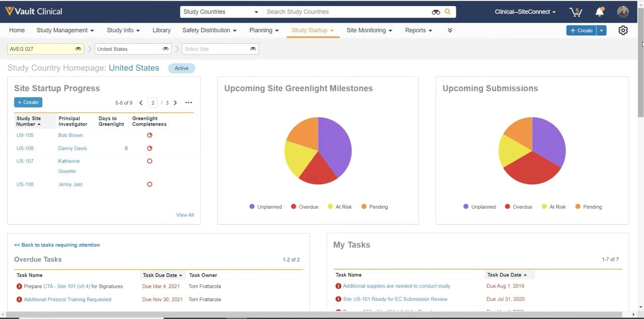Open CTA - Site 101 (v0.4) link
The width and height of the screenshot is (644, 319).
(x=66, y=286)
